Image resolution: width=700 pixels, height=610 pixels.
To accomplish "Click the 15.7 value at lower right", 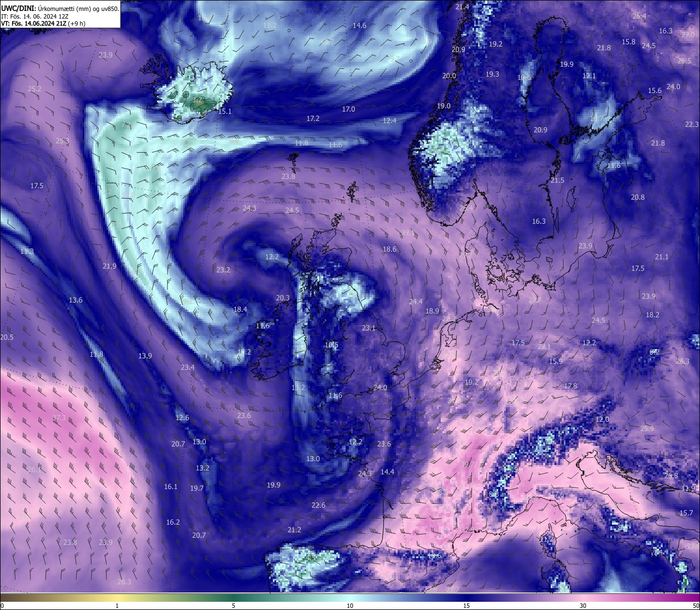I will point(686,513).
